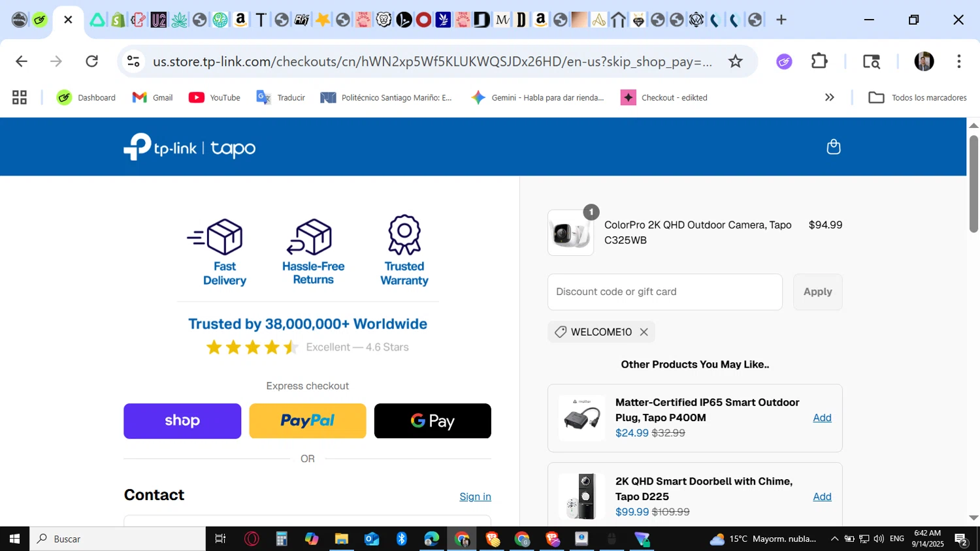Click the Fast Delivery box icon
Screen dimensions: 980x551
215,237
